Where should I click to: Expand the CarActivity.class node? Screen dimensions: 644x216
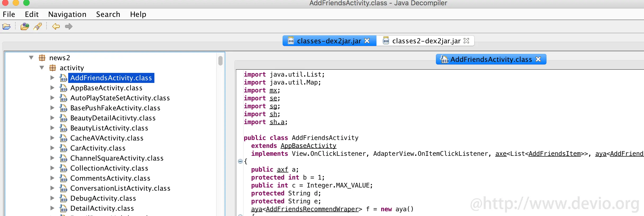pos(52,148)
